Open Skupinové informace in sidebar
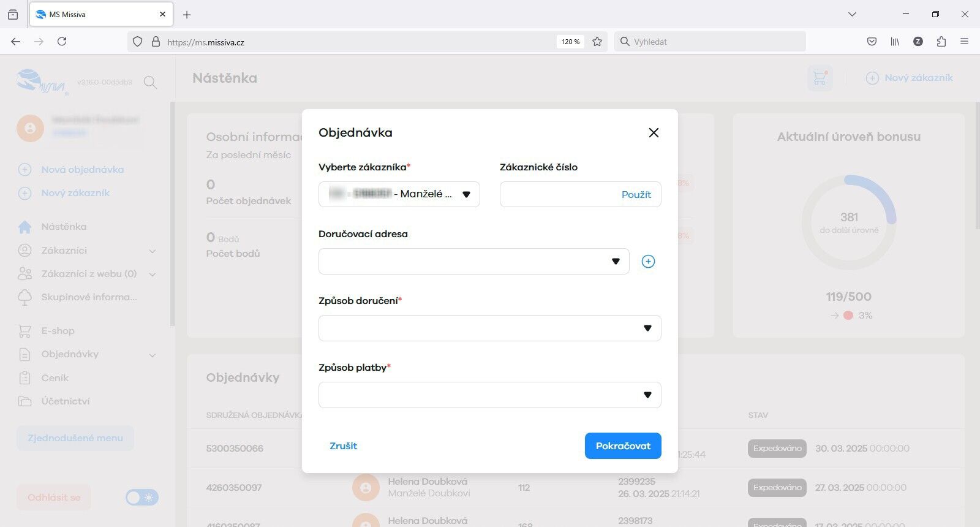Image resolution: width=980 pixels, height=527 pixels. [89, 297]
